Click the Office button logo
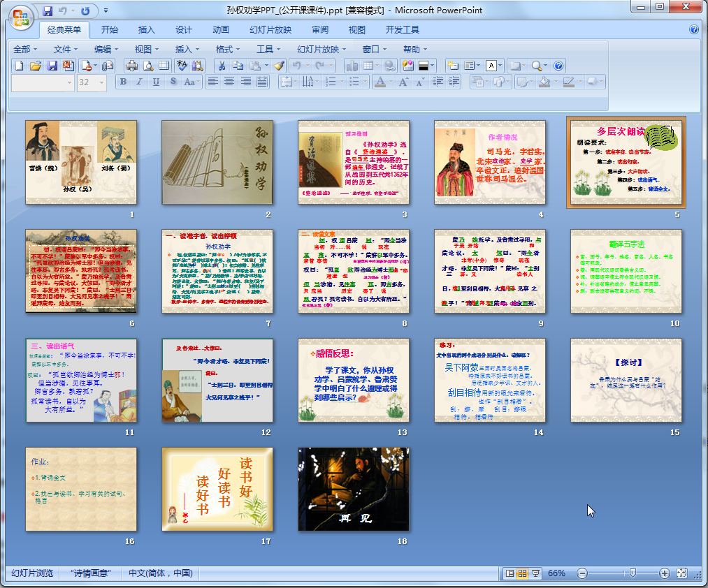This screenshot has height=588, width=708. coord(21,17)
